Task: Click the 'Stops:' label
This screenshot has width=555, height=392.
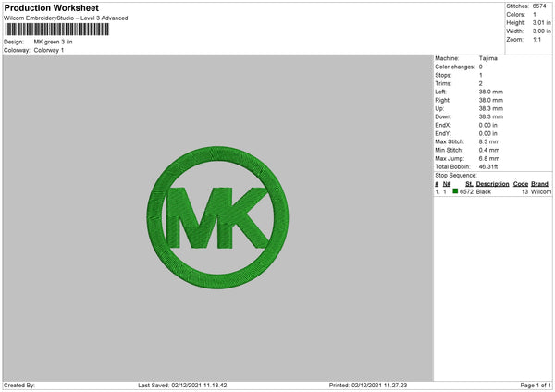Action: [443, 76]
